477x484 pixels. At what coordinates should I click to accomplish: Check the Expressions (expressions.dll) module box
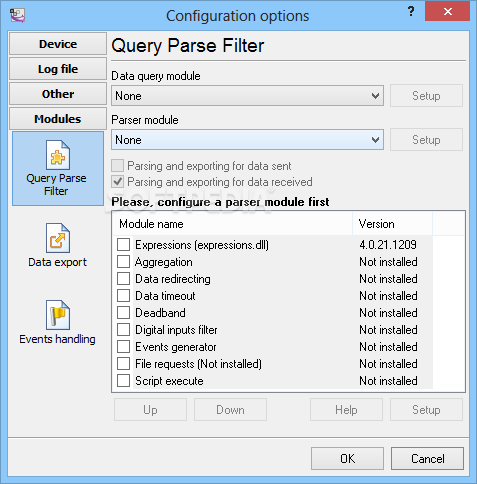(x=123, y=245)
